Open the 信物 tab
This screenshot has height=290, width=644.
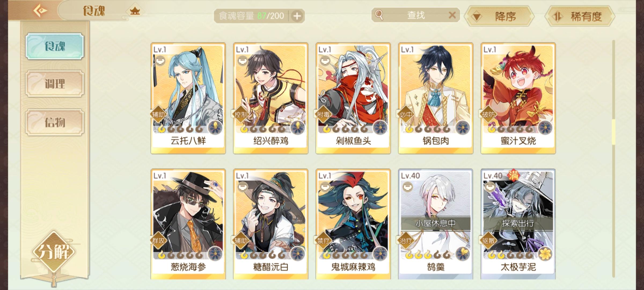click(55, 122)
